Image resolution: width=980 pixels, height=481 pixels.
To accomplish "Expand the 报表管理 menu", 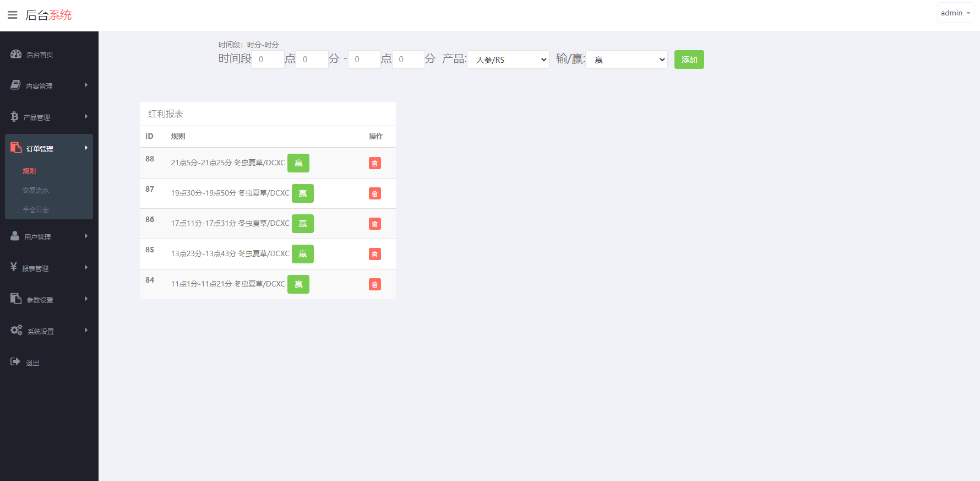I will coord(48,268).
